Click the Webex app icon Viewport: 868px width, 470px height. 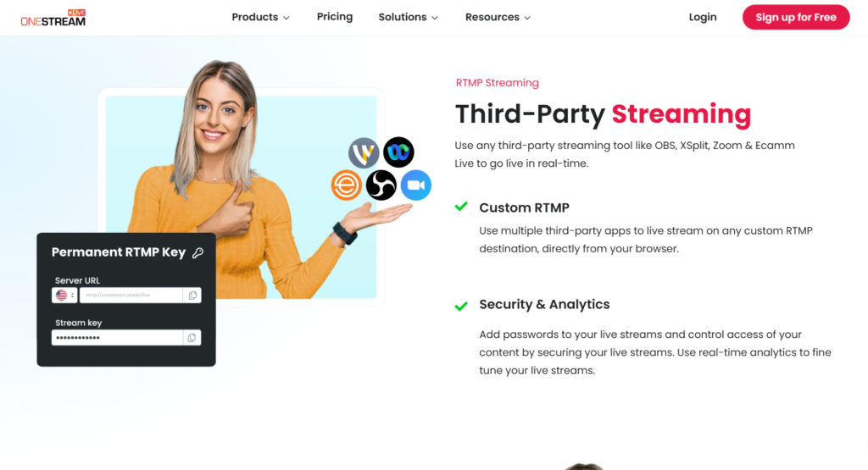398,152
